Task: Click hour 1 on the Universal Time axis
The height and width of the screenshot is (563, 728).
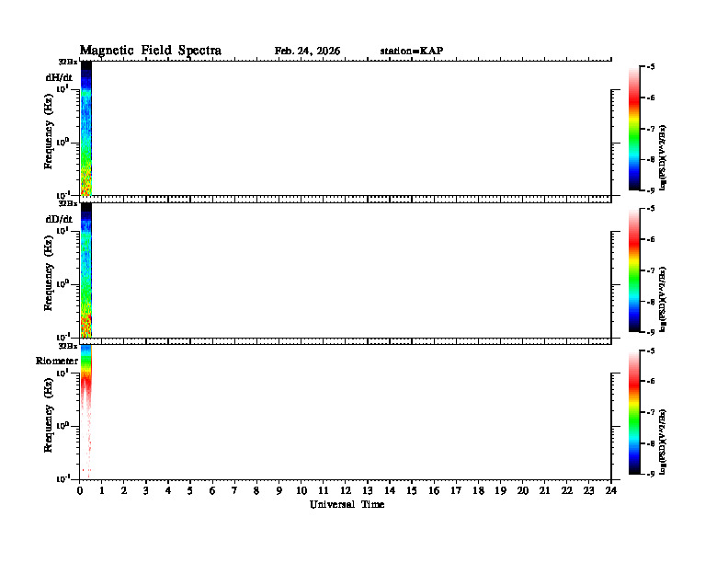Action: [102, 491]
